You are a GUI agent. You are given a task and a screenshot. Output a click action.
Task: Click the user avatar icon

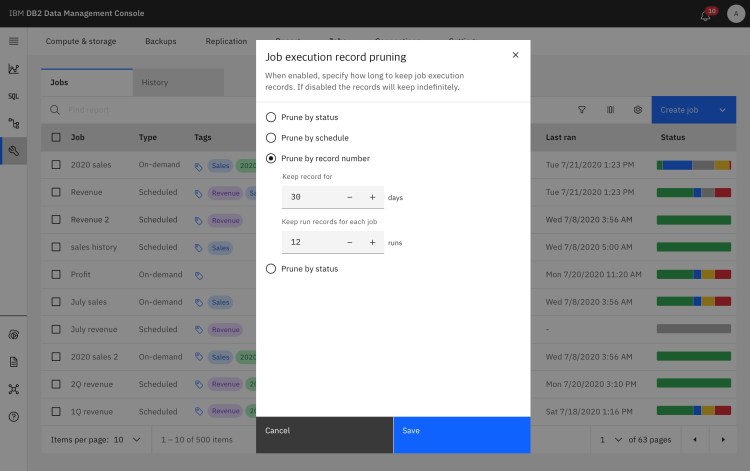coord(735,14)
